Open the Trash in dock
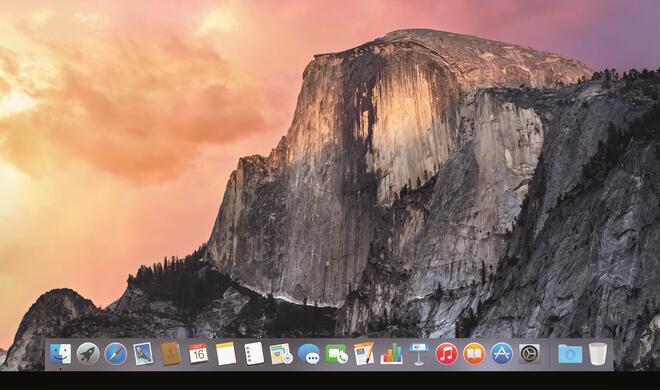The width and height of the screenshot is (660, 390). point(598,354)
